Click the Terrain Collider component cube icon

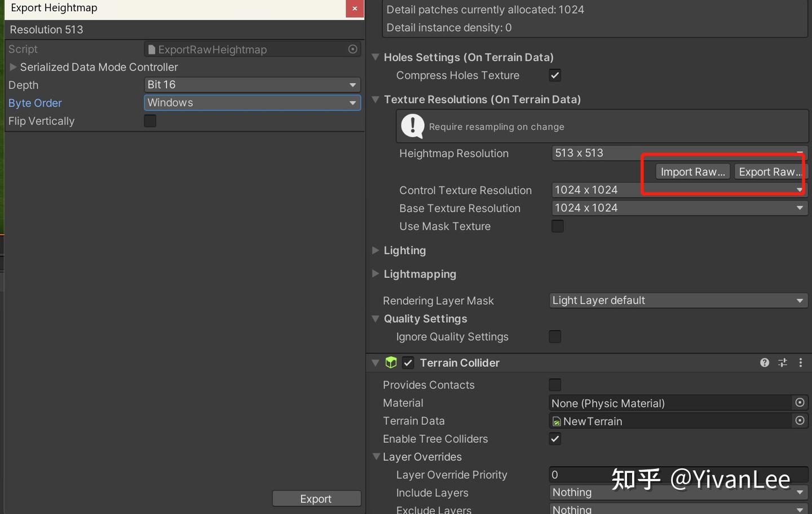[x=391, y=362]
